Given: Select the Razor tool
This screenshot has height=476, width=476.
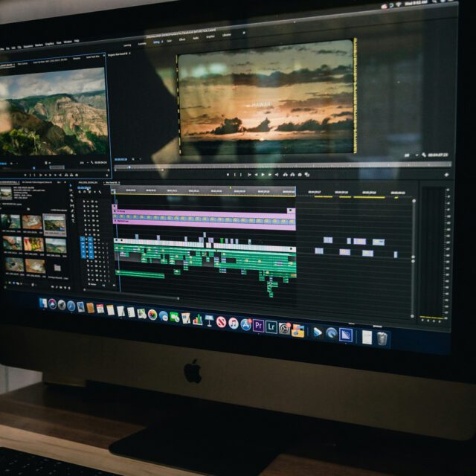Looking at the screenshot, I should pyautogui.click(x=71, y=201).
